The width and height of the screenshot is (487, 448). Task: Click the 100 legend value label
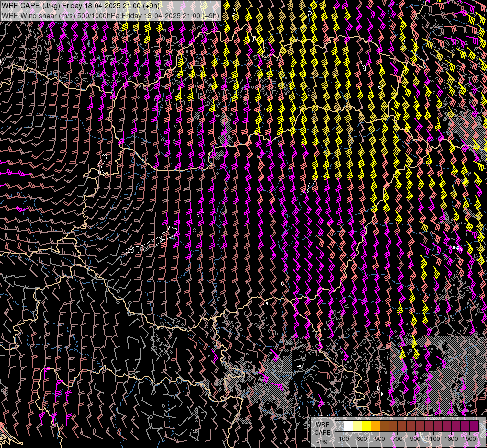344,439
